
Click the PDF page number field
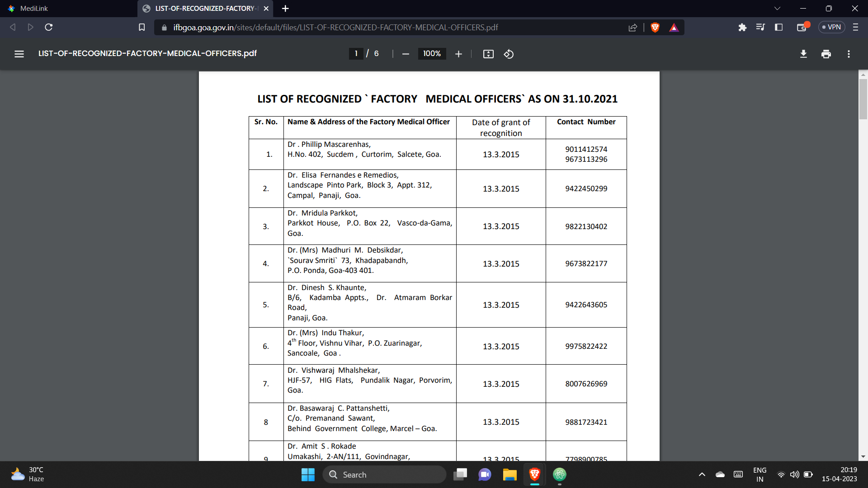coord(356,54)
